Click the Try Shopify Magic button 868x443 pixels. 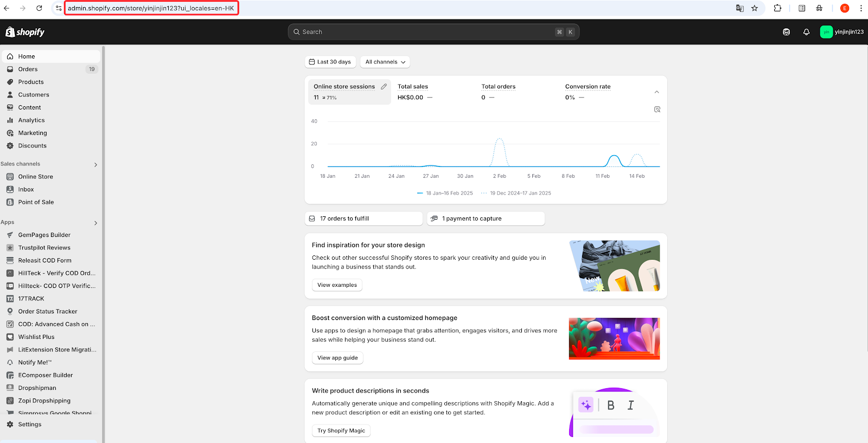341,431
